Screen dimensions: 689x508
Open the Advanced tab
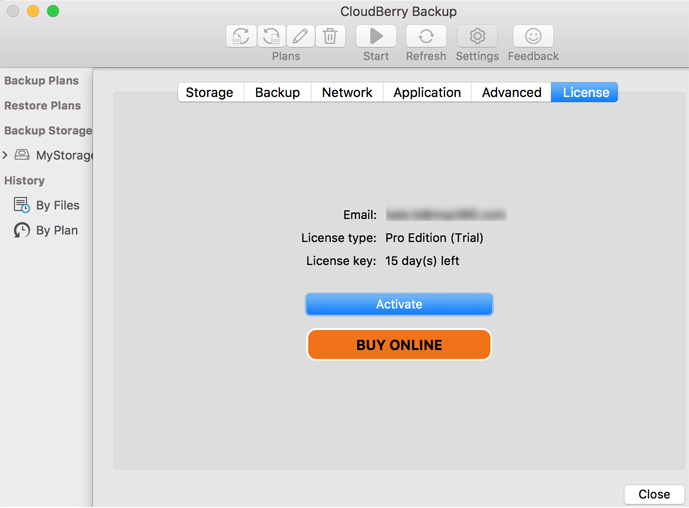click(x=511, y=92)
